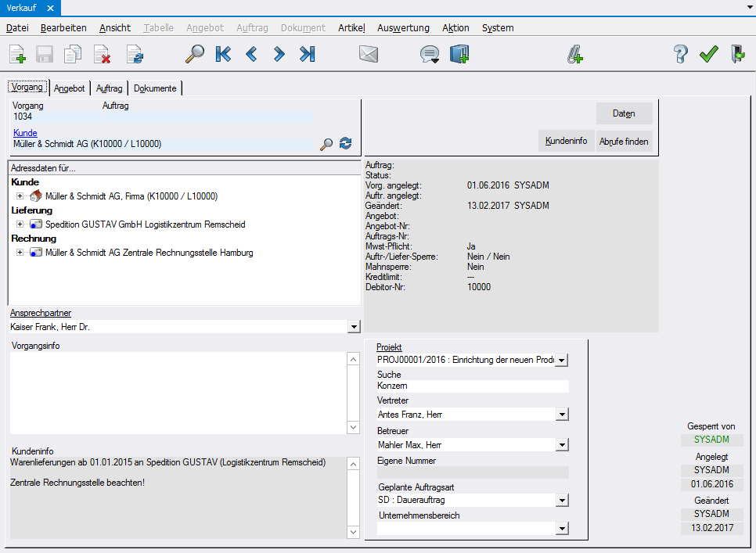
Task: Click the Kunde hyperlink label
Action: (25, 133)
